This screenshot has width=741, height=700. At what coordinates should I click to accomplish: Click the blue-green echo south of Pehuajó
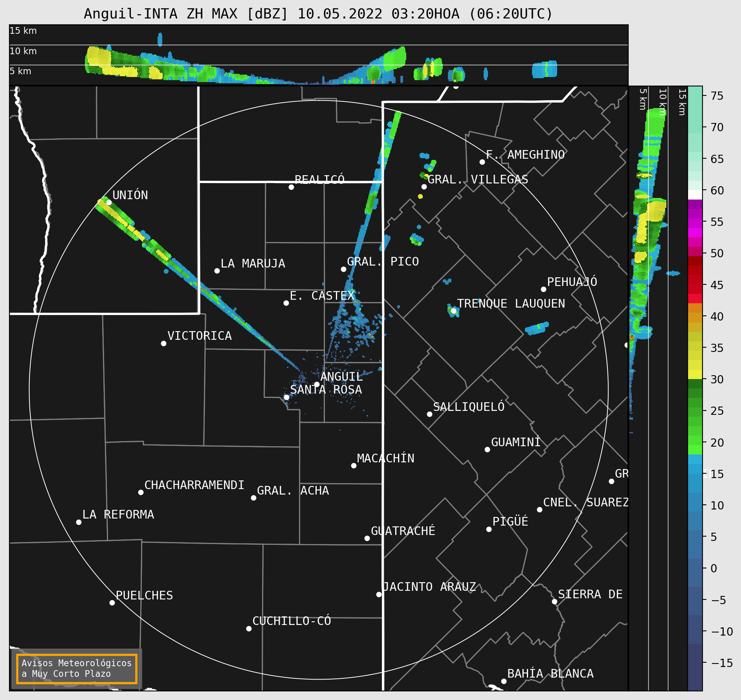[537, 328]
